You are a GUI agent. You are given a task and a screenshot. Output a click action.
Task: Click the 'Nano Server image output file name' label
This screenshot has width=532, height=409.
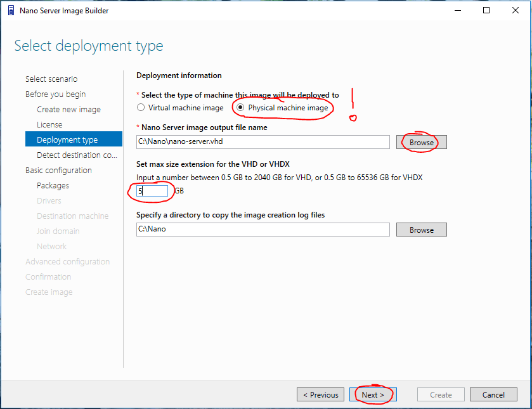204,127
